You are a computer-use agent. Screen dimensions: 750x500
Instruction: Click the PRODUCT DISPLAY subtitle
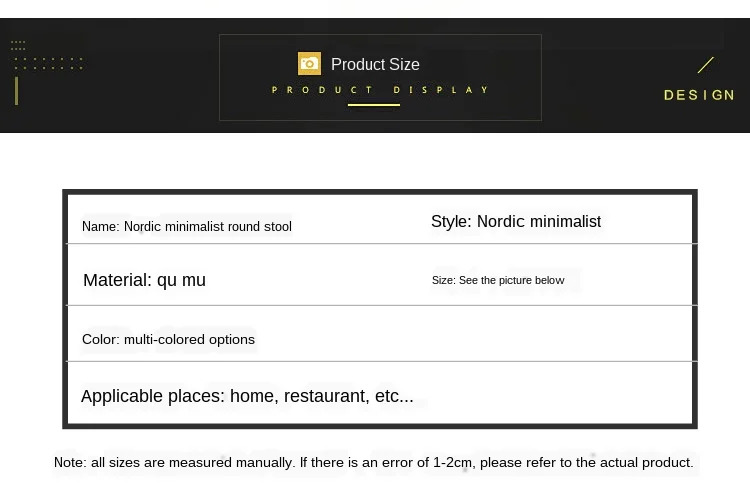coord(380,90)
